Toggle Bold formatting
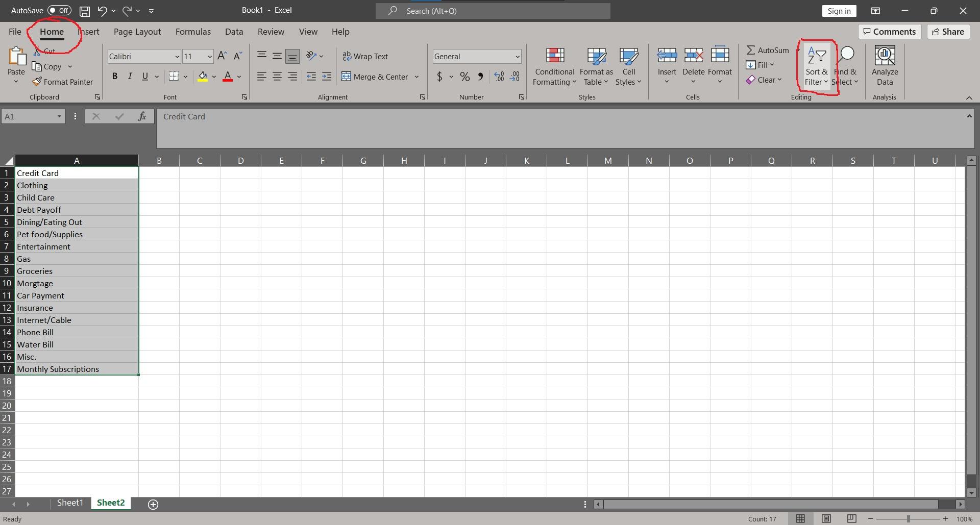 click(x=115, y=77)
